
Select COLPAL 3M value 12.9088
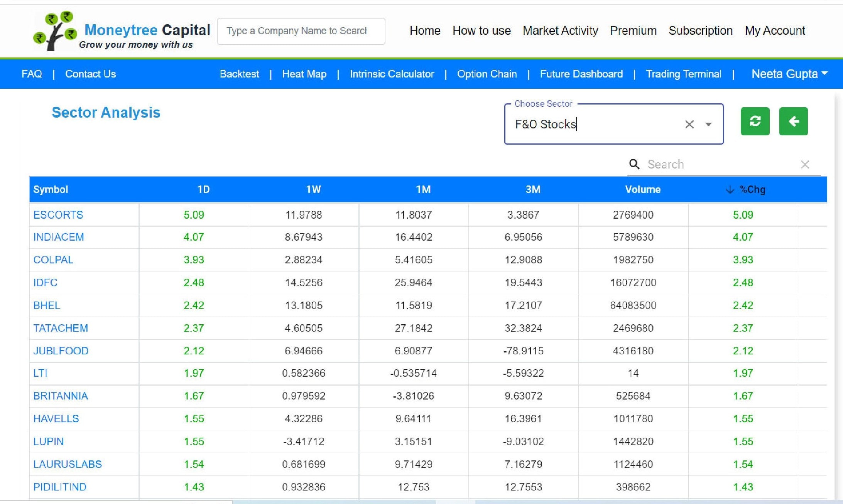[x=523, y=260]
